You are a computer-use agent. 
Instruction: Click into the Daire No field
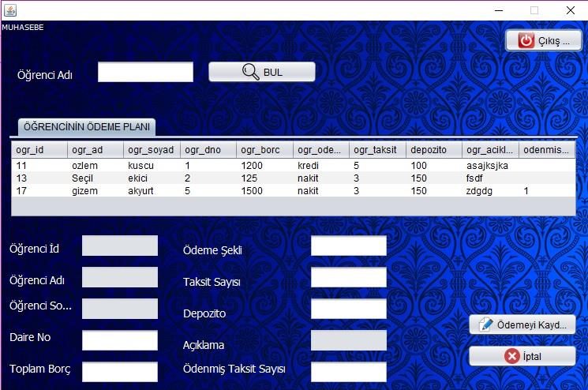coord(120,340)
